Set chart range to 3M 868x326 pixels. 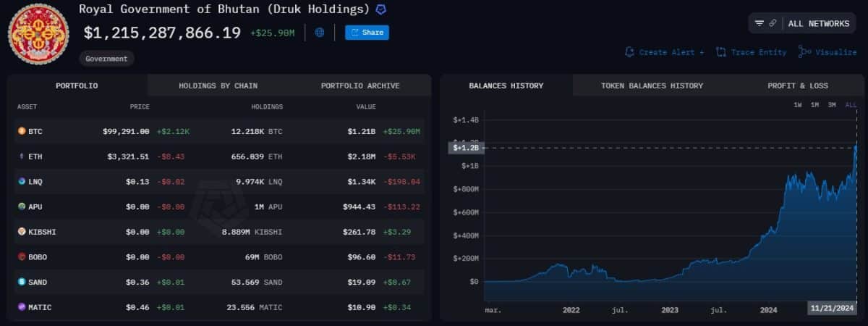(x=833, y=105)
